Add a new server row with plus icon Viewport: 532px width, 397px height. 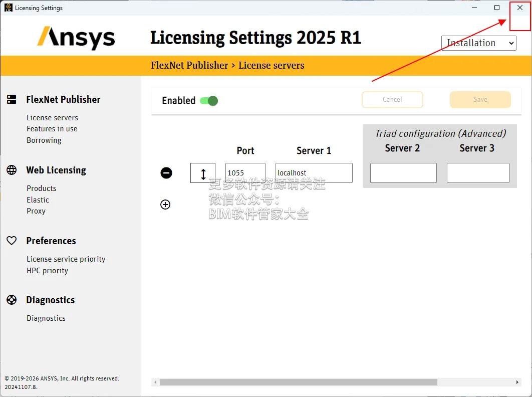coord(165,205)
